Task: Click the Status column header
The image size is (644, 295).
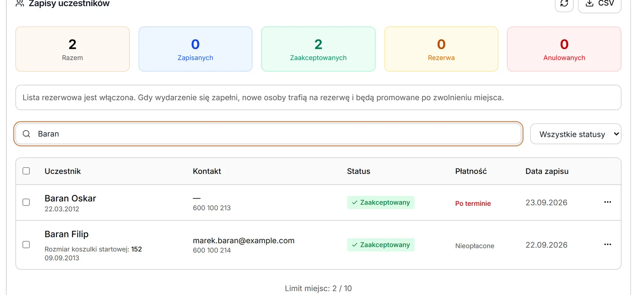Action: 359,171
